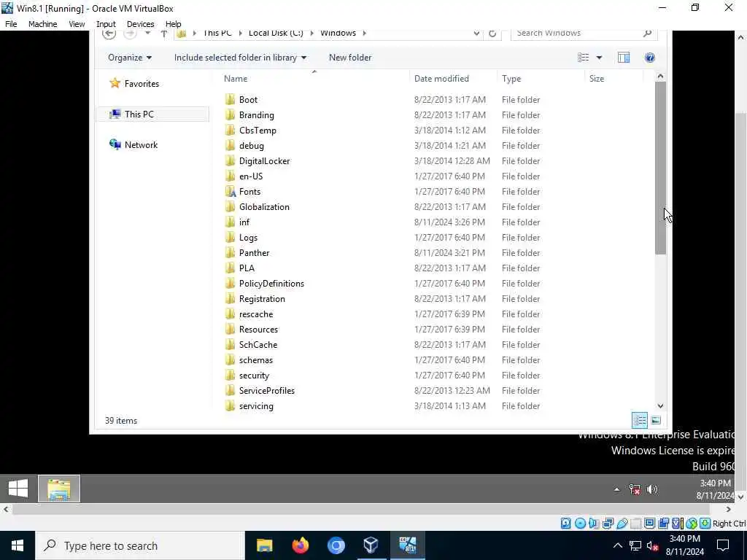Open VirtualBox Manager from the host taskbar
Viewport: 747px width, 560px height.
(371, 545)
